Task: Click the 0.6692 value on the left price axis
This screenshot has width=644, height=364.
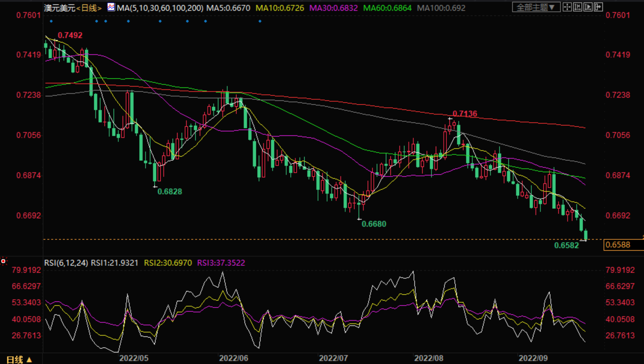Action: point(29,216)
